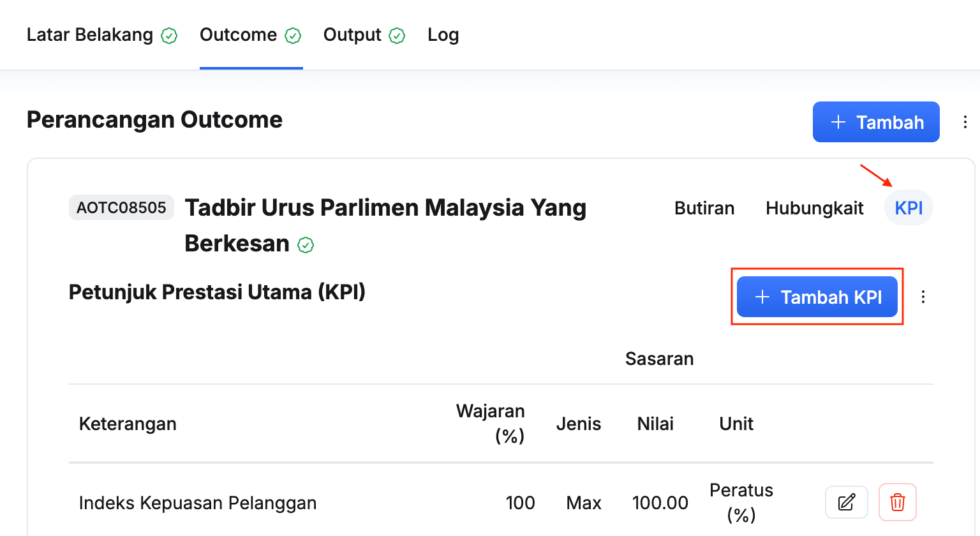Screen dimensions: 980x536
Task: Click the green check icon next to Output tab
Action: coord(397,36)
